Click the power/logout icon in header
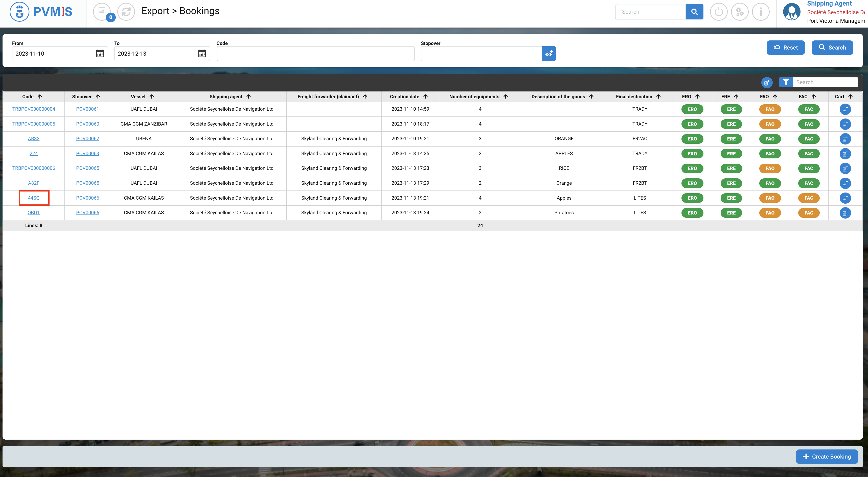Image resolution: width=868 pixels, height=477 pixels. click(718, 12)
